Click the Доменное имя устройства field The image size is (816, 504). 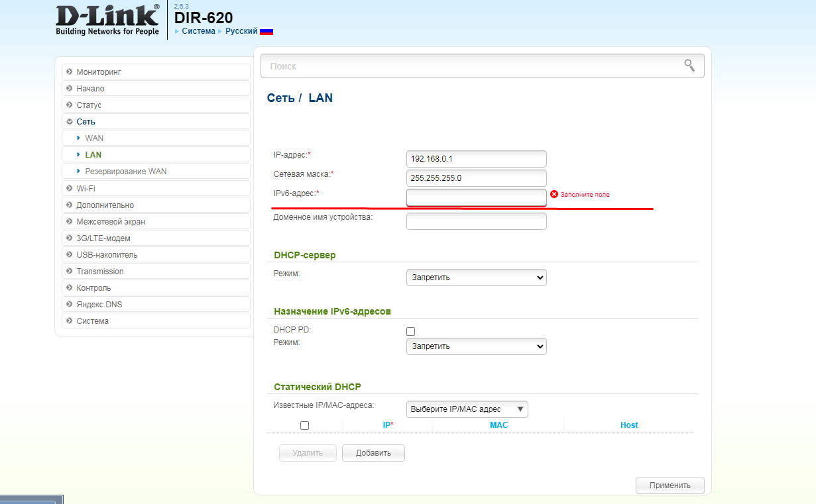tap(476, 221)
